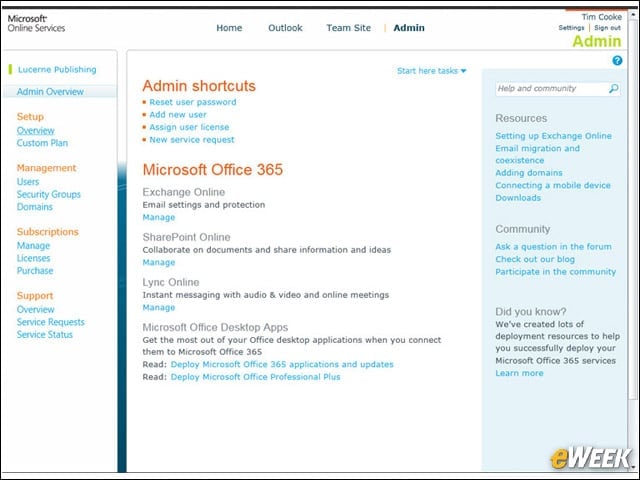Image resolution: width=640 pixels, height=480 pixels.
Task: Open the Downloads resource link
Action: pyautogui.click(x=518, y=198)
